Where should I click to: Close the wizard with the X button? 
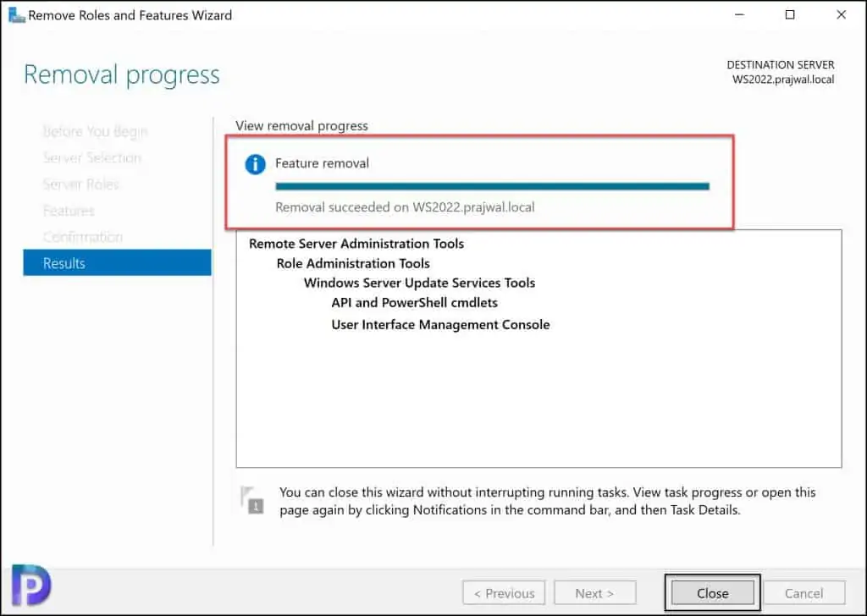tap(841, 15)
